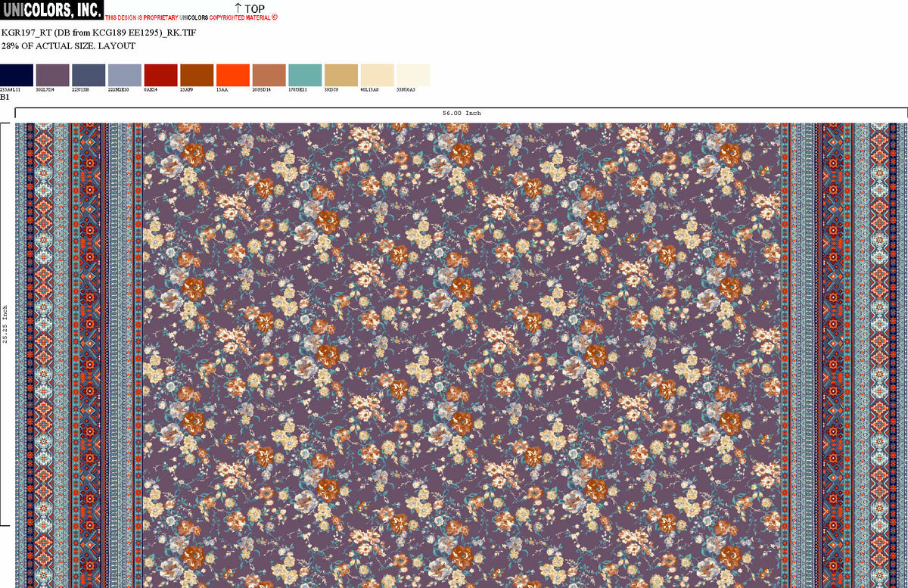The height and width of the screenshot is (588, 908).
Task: Click the TOP arrow indicator
Action: [x=249, y=8]
